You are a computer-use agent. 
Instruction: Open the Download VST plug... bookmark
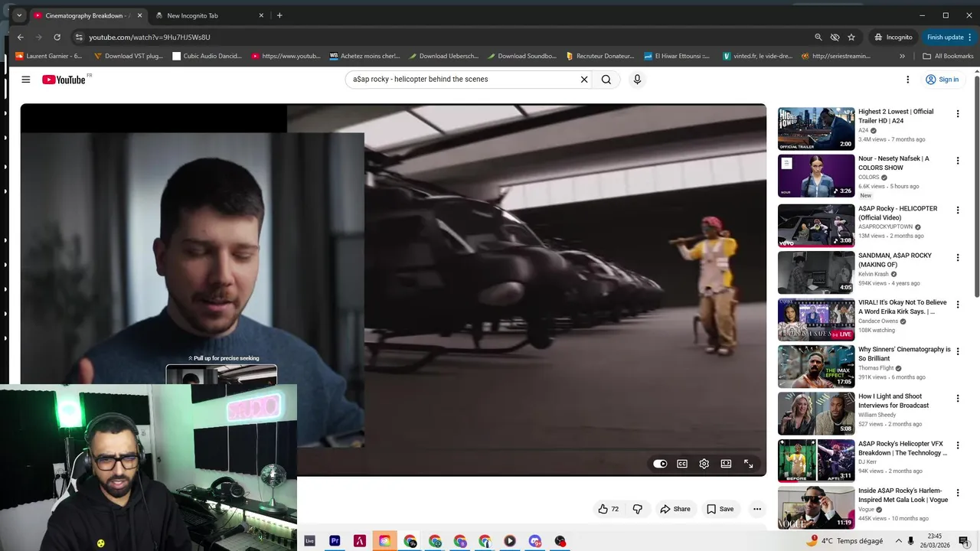(x=128, y=56)
